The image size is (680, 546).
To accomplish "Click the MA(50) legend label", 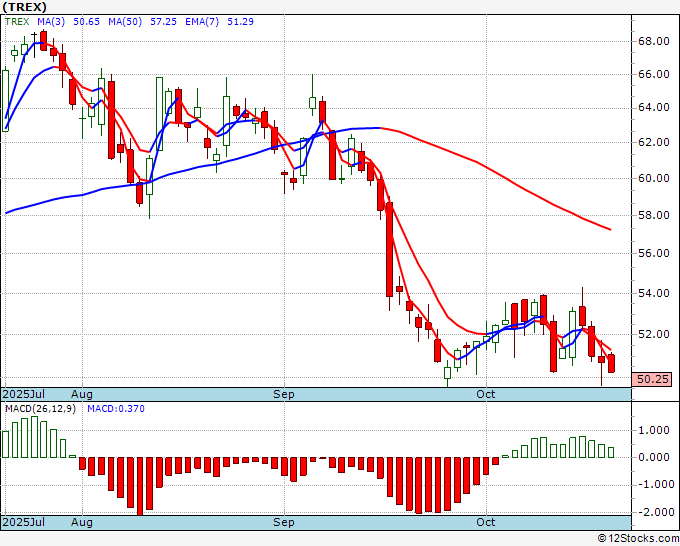I will pos(125,22).
